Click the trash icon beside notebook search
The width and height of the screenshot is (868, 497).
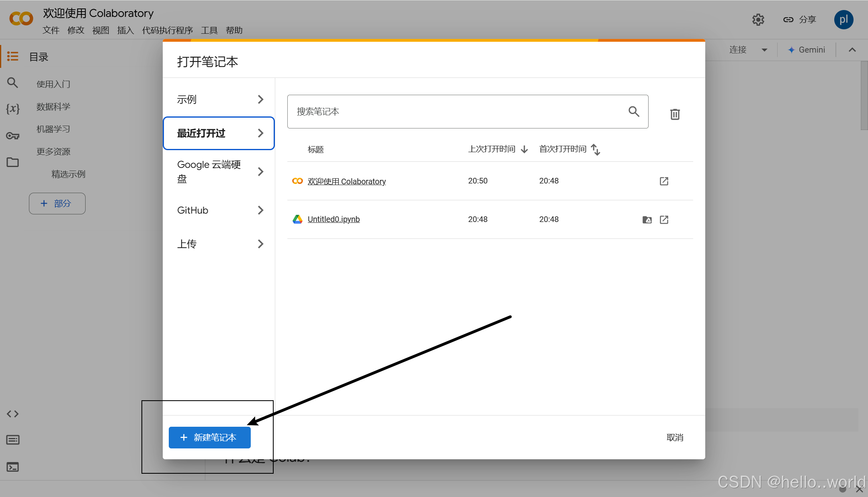[675, 114]
